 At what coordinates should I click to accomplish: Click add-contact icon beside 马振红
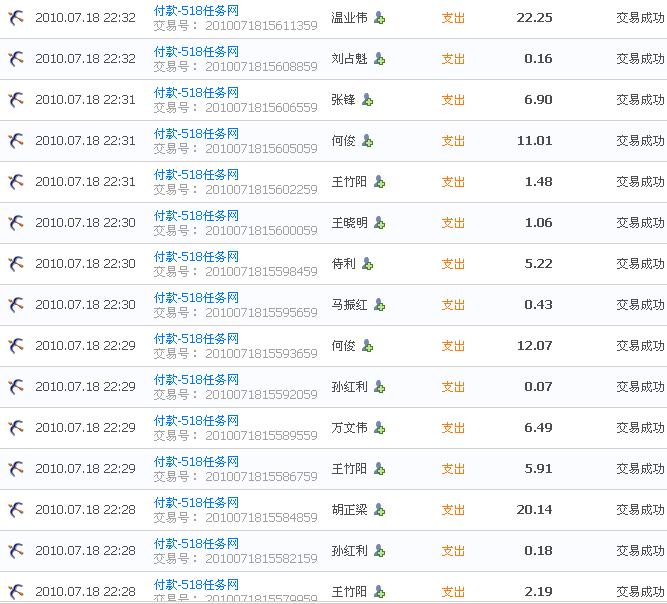click(x=379, y=305)
